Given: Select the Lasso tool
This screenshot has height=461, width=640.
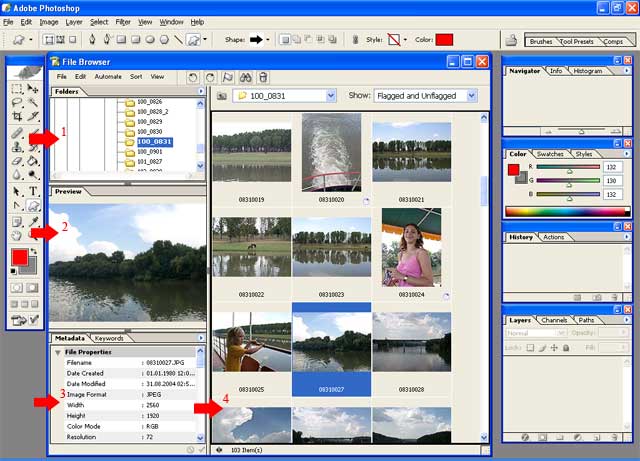Looking at the screenshot, I should [x=17, y=102].
